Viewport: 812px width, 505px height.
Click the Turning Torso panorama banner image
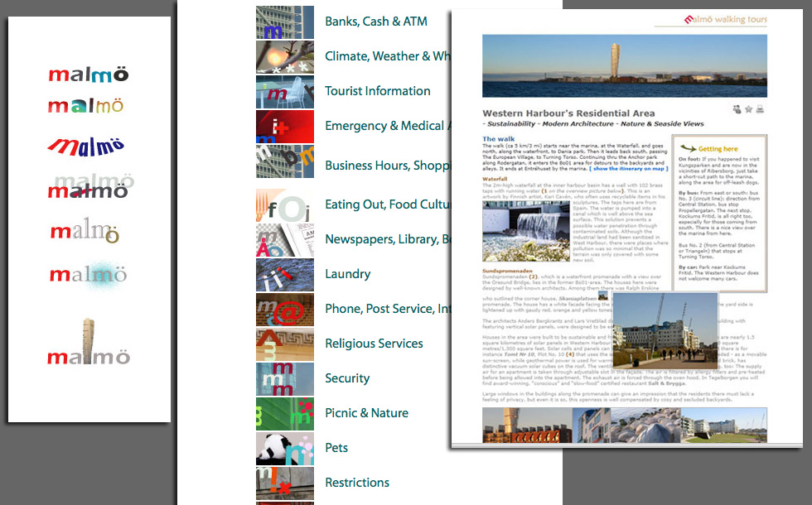pos(624,66)
